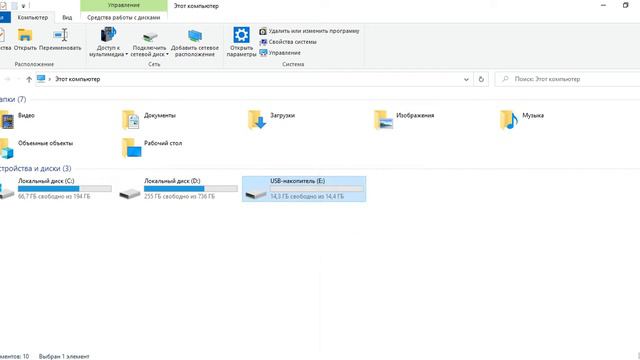Select the Рабочий стол folder
This screenshot has height=360, width=640.
(x=152, y=147)
